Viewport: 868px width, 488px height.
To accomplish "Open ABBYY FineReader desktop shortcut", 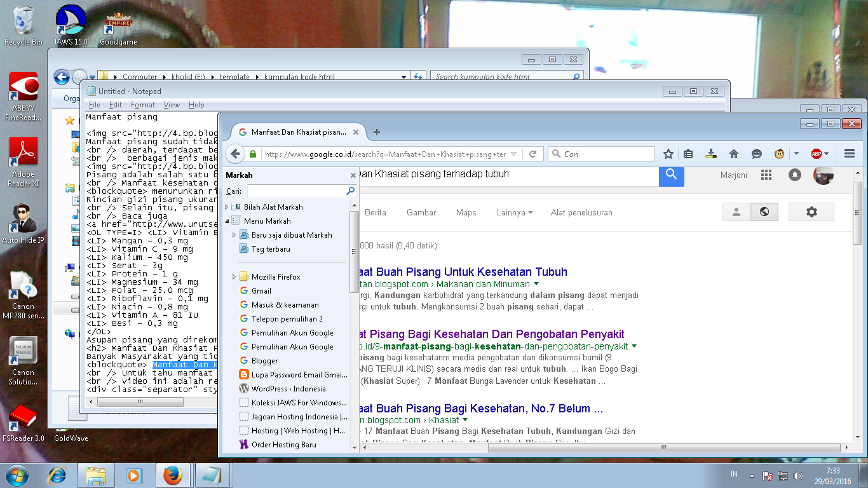I will [24, 96].
